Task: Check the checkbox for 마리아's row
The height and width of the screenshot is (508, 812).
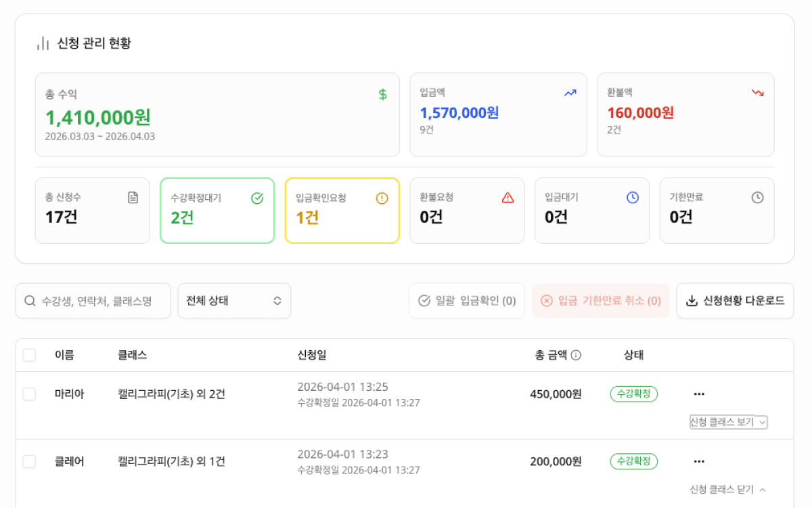Action: 29,394
